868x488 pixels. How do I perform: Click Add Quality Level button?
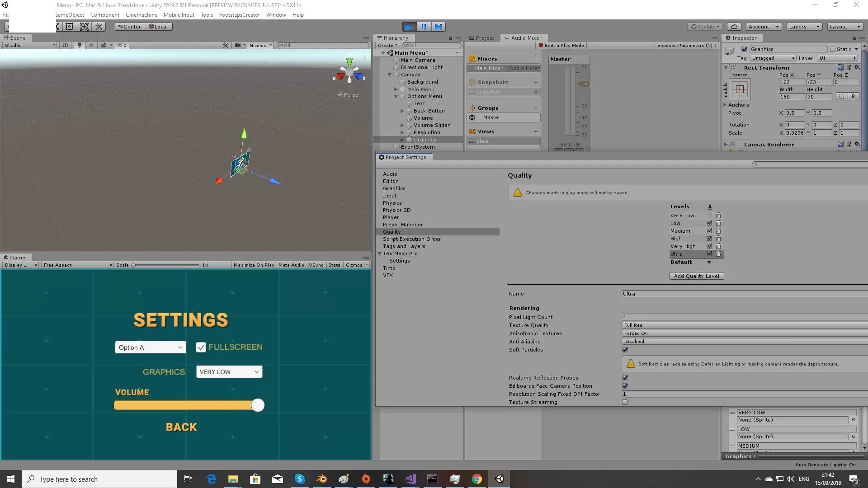(696, 276)
